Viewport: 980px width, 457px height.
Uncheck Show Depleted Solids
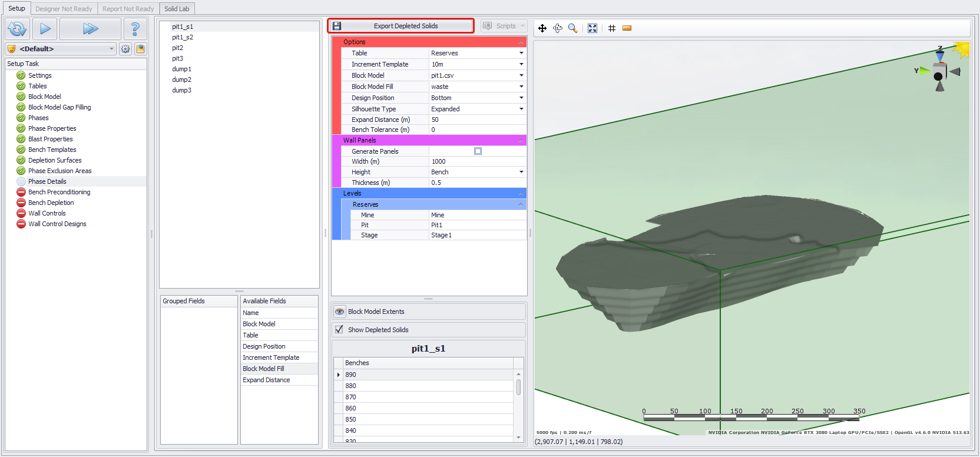pos(339,330)
